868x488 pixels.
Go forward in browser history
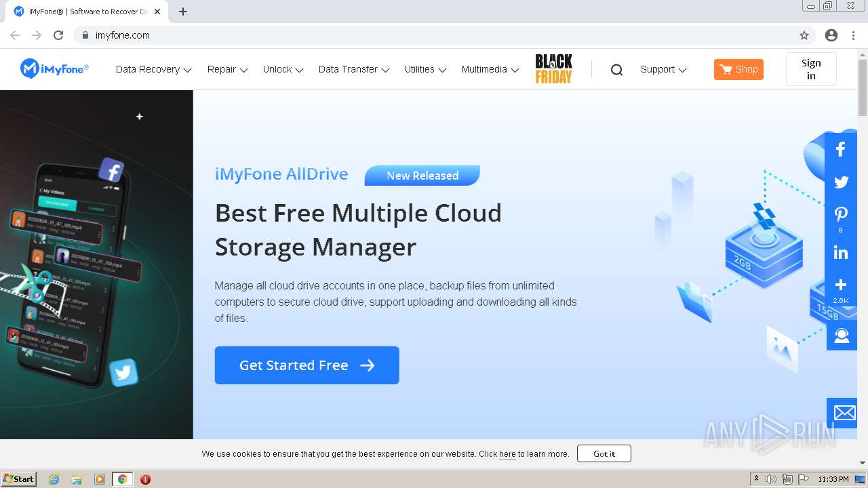coord(37,35)
